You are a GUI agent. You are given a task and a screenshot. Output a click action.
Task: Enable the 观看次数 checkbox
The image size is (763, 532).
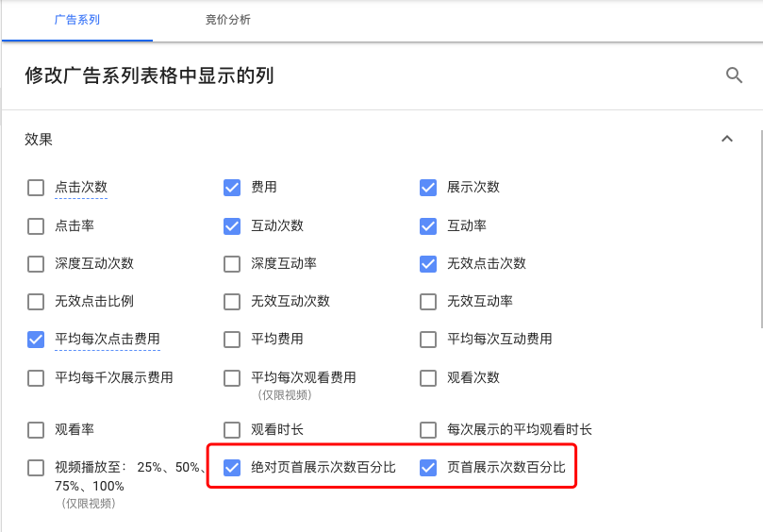tap(428, 378)
